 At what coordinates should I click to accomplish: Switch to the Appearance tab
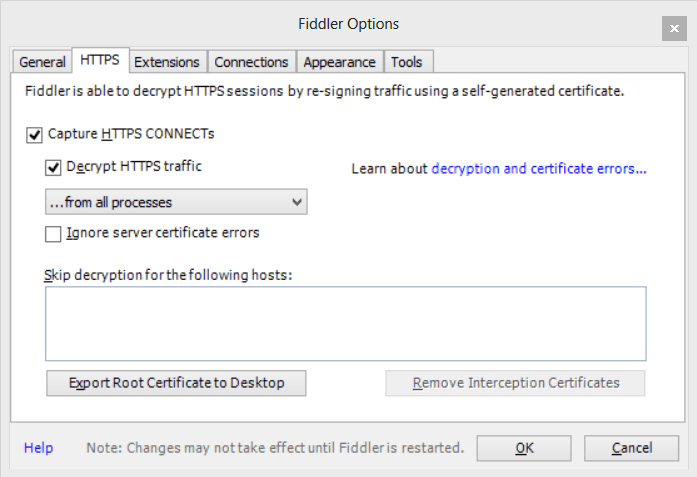339,62
